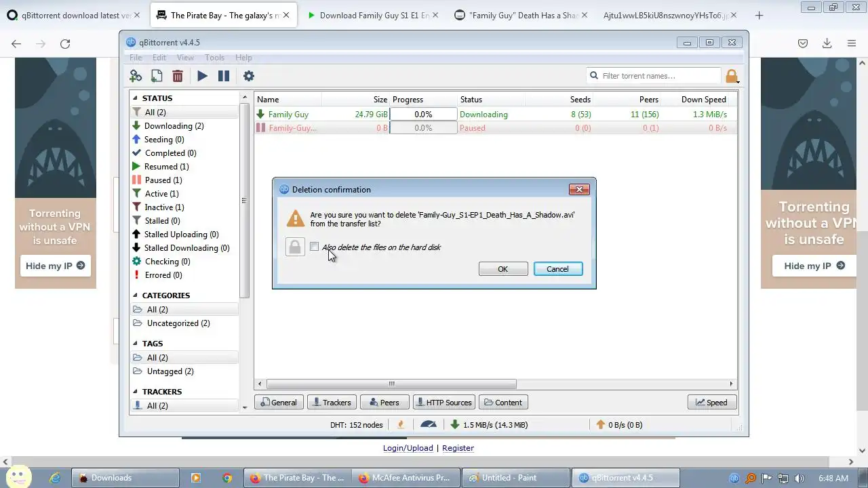
Task: Select Uncategorized (2) category
Action: coord(178,323)
